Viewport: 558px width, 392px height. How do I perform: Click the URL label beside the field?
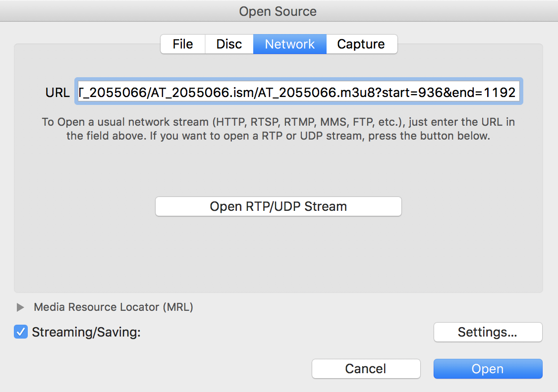(57, 93)
